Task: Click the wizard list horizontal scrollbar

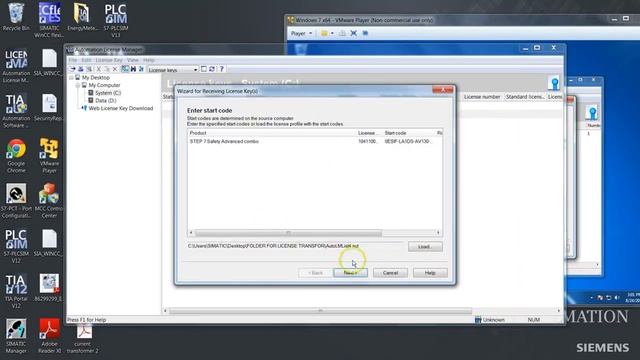Action: tap(288, 233)
